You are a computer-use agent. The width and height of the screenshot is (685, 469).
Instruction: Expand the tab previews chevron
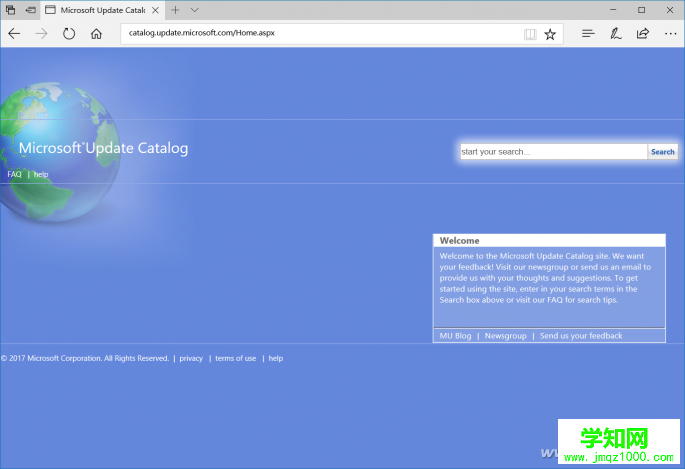(195, 10)
